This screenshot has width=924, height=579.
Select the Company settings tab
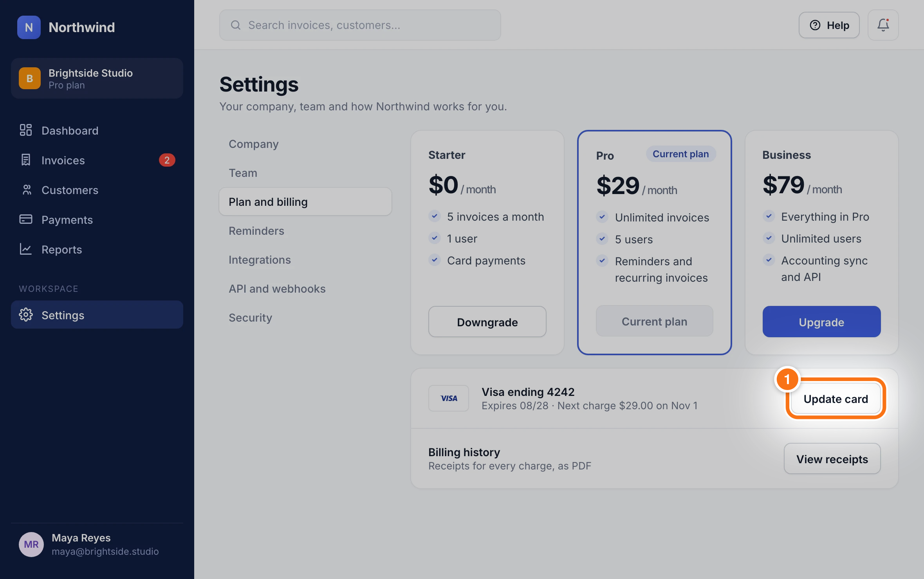coord(305,144)
